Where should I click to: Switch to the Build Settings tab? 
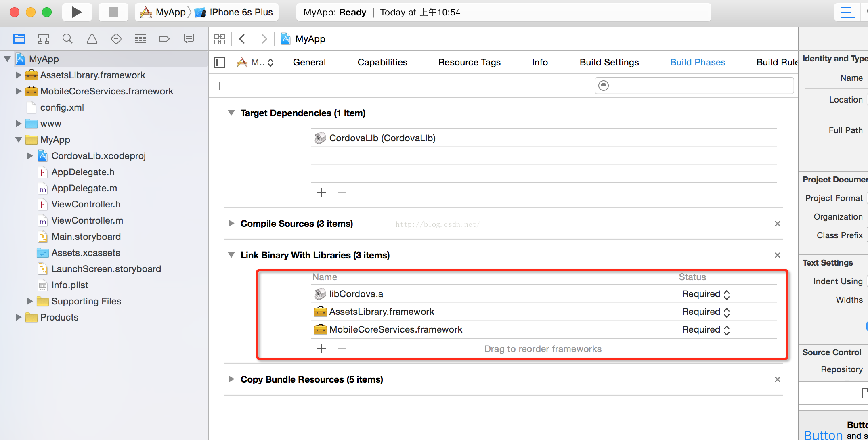pyautogui.click(x=609, y=62)
